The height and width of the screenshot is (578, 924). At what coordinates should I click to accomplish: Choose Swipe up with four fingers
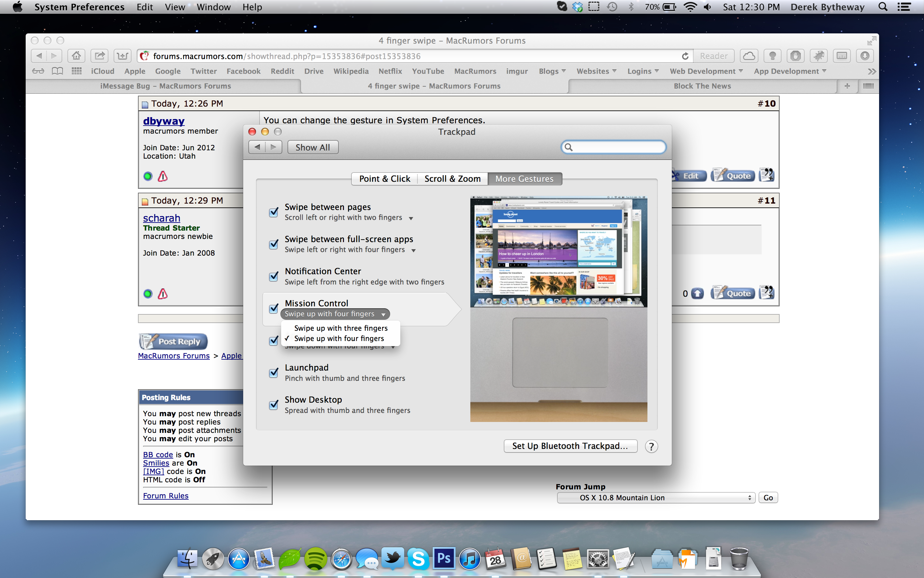click(x=341, y=338)
